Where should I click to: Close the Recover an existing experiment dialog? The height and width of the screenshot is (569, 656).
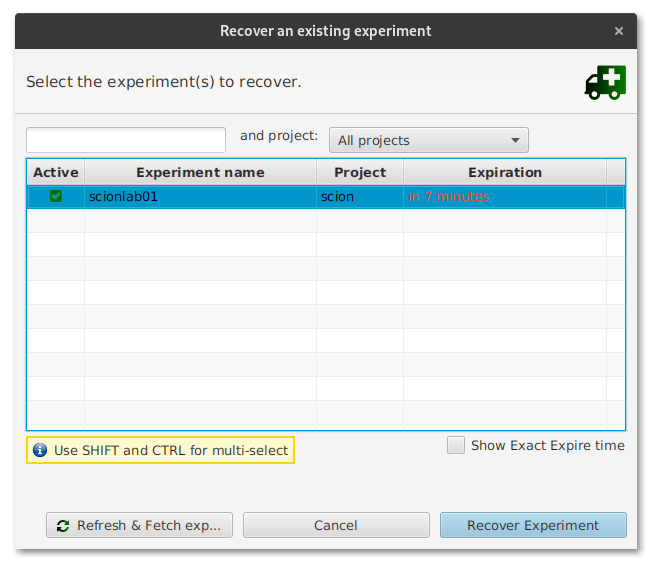[x=619, y=31]
